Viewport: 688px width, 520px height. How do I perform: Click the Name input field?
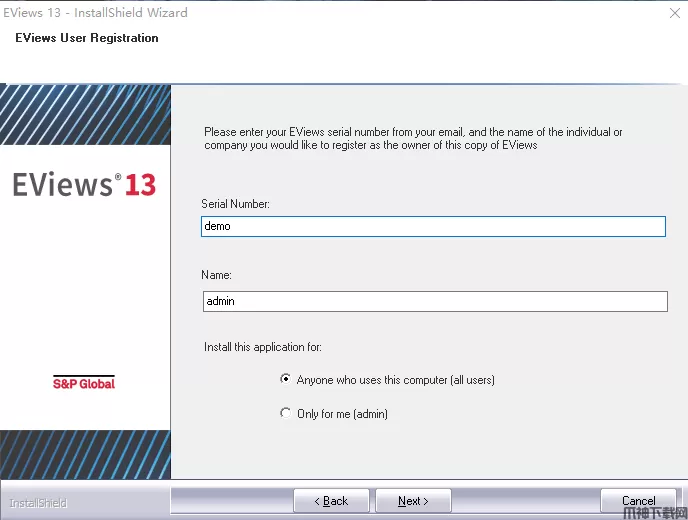coord(435,301)
